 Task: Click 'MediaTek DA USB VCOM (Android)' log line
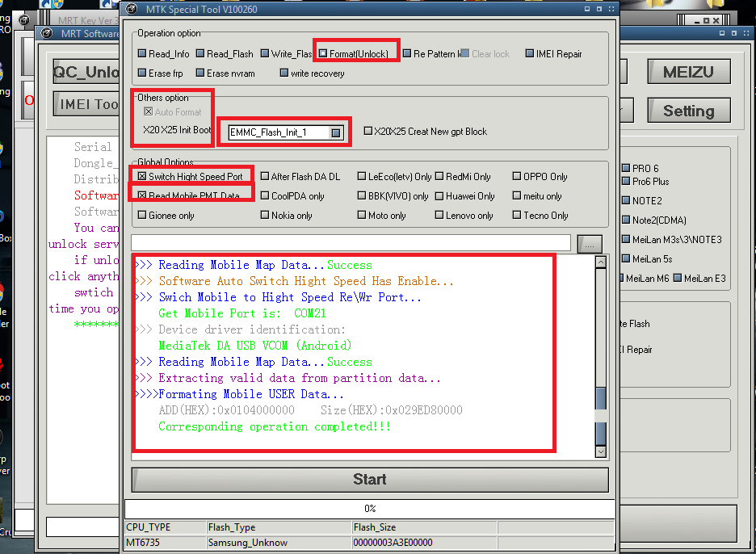click(x=254, y=346)
